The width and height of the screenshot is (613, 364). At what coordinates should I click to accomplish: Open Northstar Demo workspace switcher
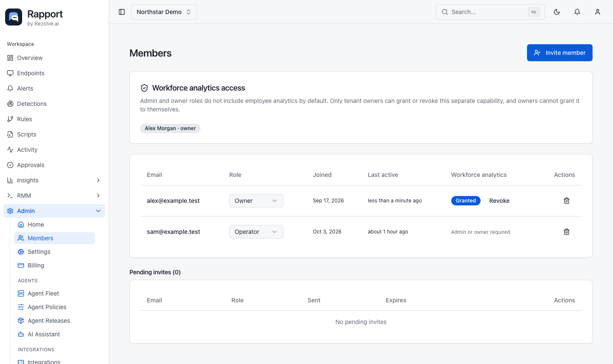tap(164, 12)
